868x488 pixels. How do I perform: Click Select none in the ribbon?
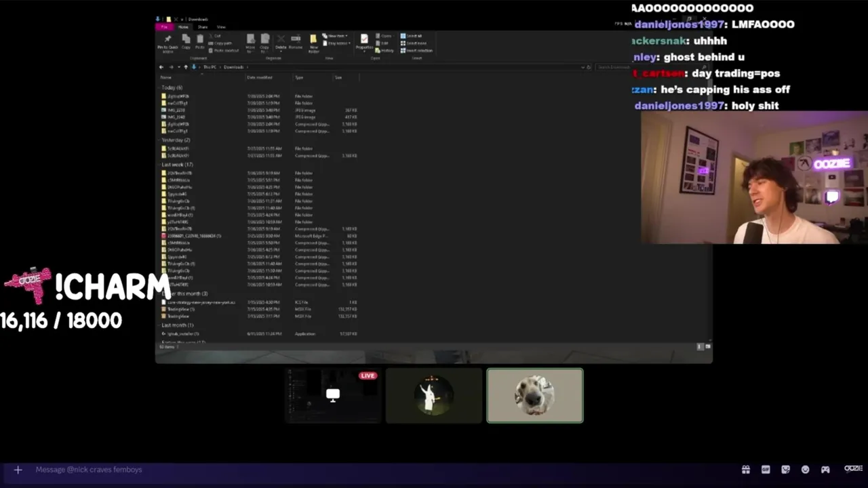414,43
